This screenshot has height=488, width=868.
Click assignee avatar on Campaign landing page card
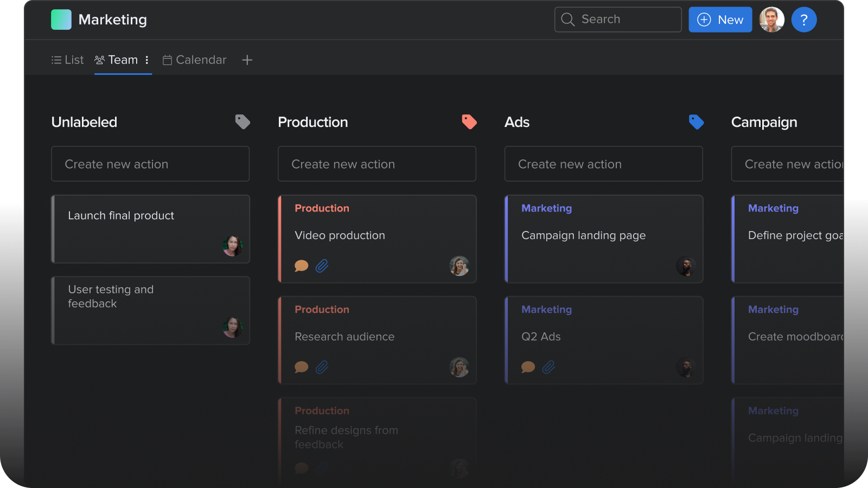[686, 266]
